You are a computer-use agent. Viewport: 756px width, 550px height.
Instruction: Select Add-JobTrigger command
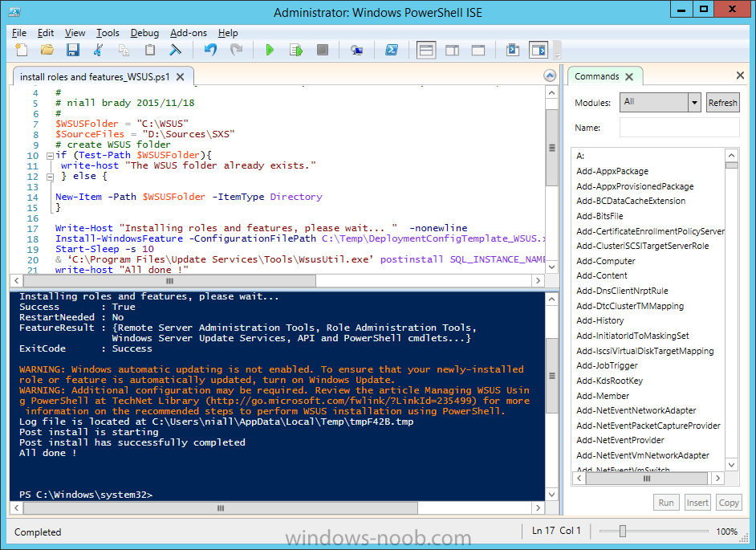[x=607, y=365]
